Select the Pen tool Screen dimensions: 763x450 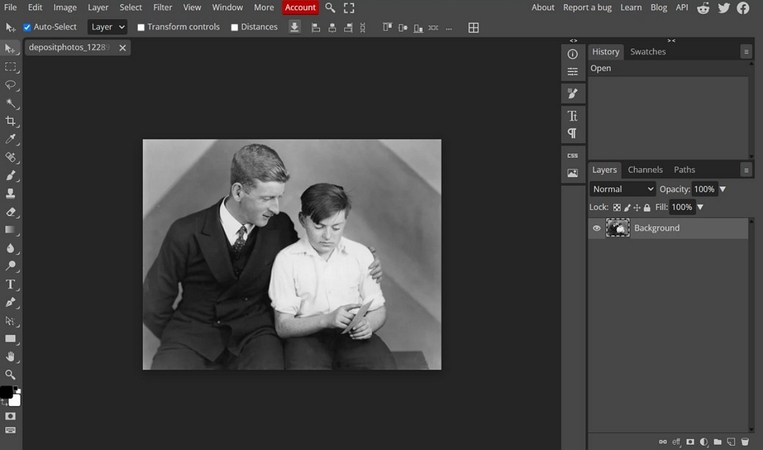tap(10, 303)
